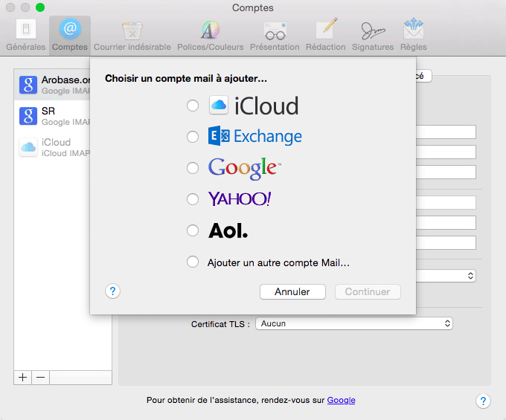Add account with the plus button
The image size is (506, 420).
tap(22, 378)
